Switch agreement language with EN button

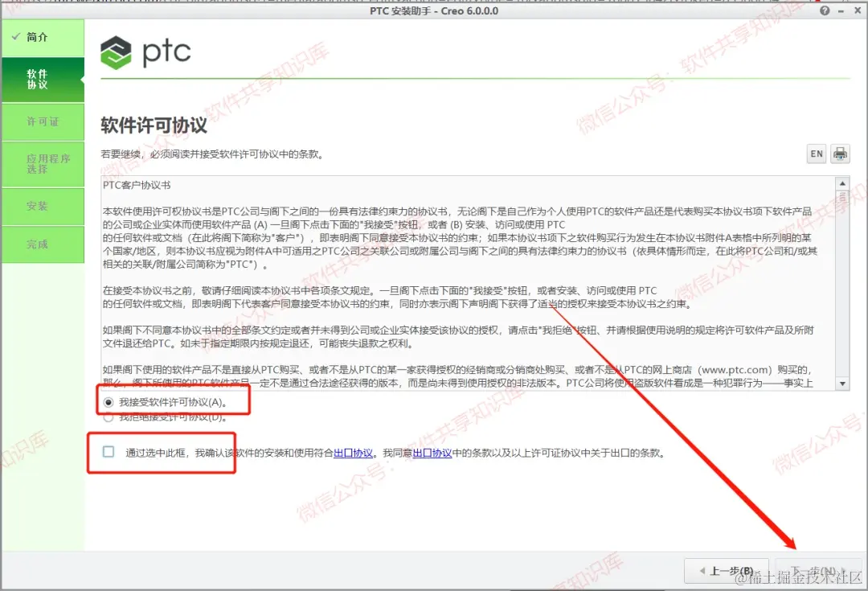pyautogui.click(x=817, y=154)
